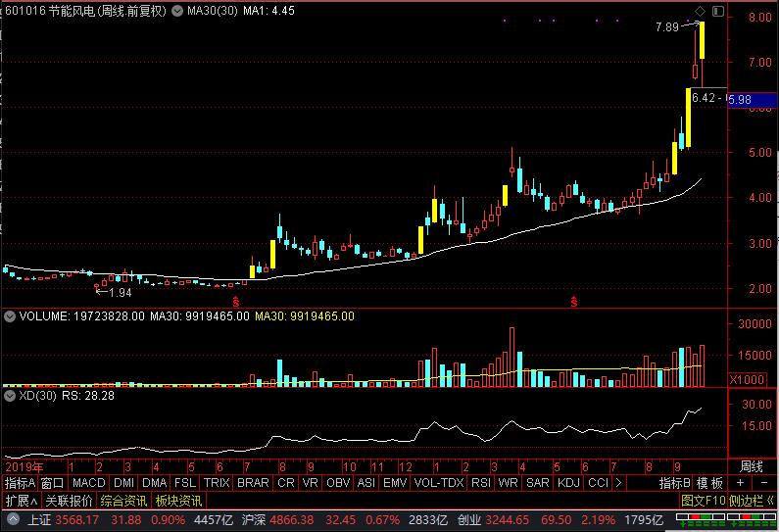Switch to the CCI indicator
The image size is (779, 532).
[598, 483]
